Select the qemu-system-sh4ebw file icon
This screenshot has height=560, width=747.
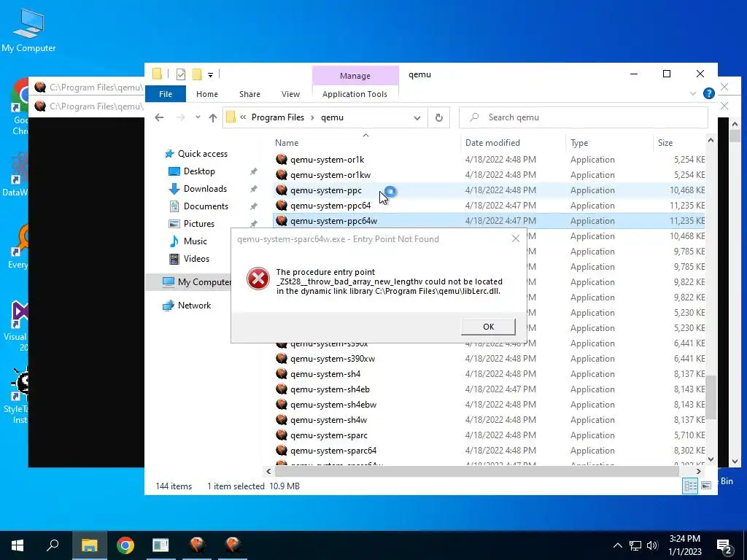(x=282, y=404)
